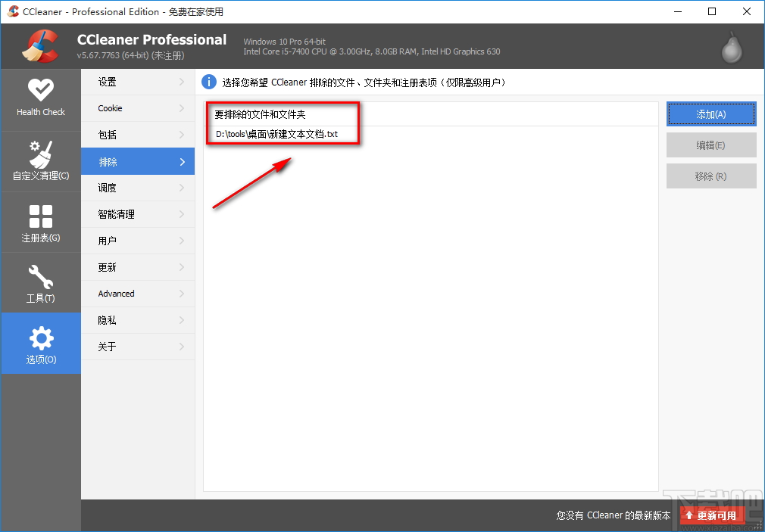Maximize the CCleaner window
The width and height of the screenshot is (765, 532).
[712, 11]
